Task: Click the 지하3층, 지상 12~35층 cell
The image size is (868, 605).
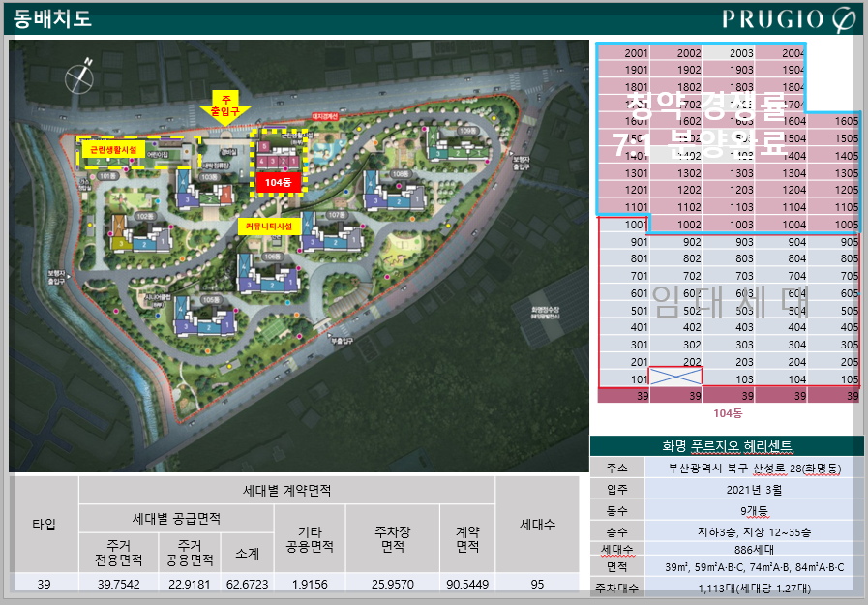Action: click(754, 532)
